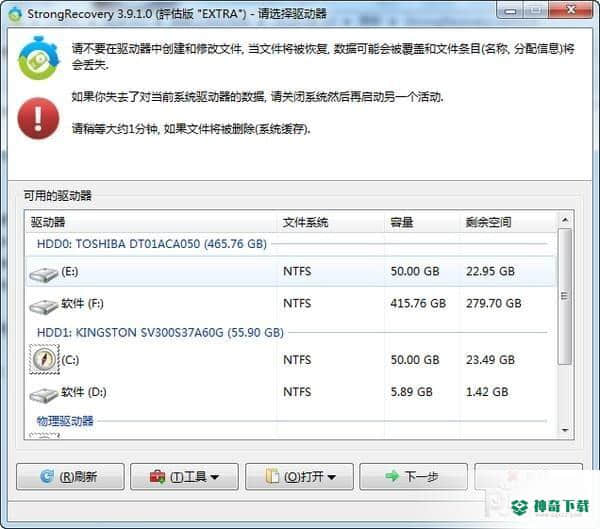The width and height of the screenshot is (600, 529).
Task: Click the 415.76 GB capacity value
Action: tap(418, 304)
